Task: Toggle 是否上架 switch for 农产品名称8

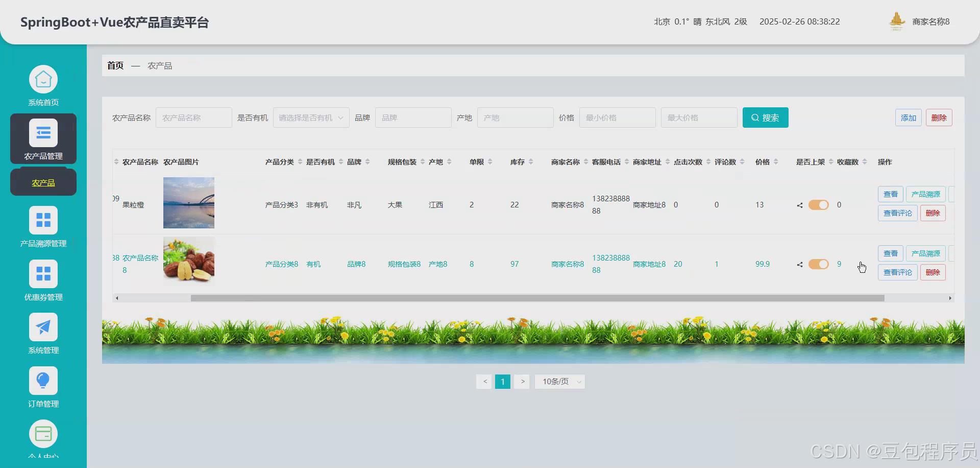Action: pyautogui.click(x=818, y=264)
